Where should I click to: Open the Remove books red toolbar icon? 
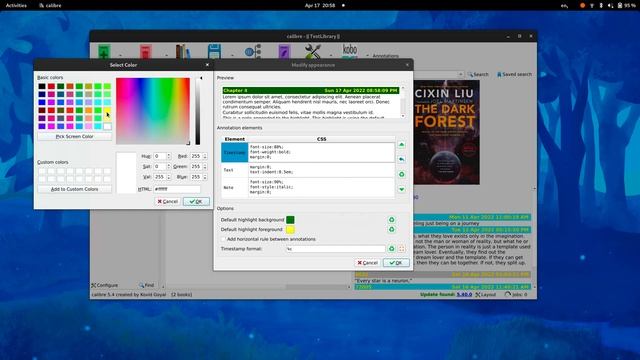[x=146, y=52]
